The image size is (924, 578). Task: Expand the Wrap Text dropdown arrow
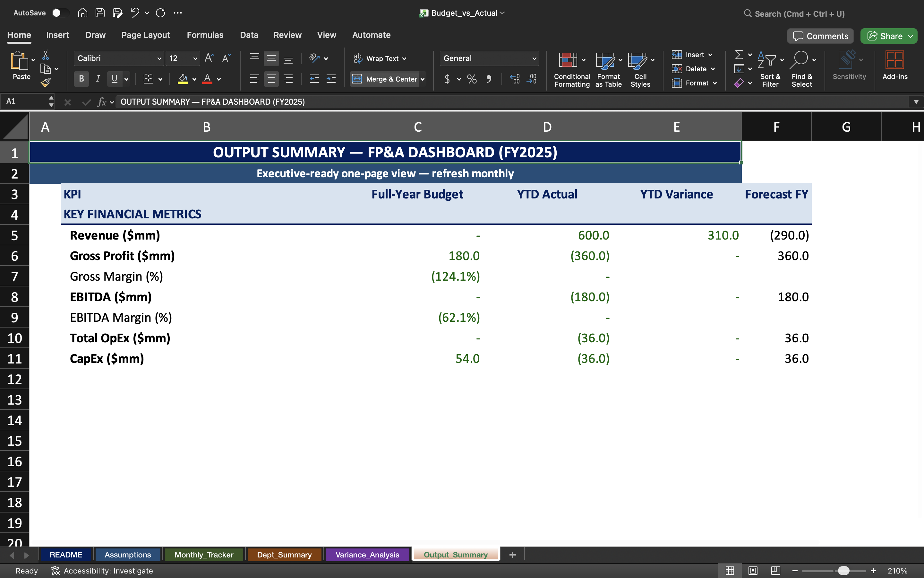click(x=404, y=58)
